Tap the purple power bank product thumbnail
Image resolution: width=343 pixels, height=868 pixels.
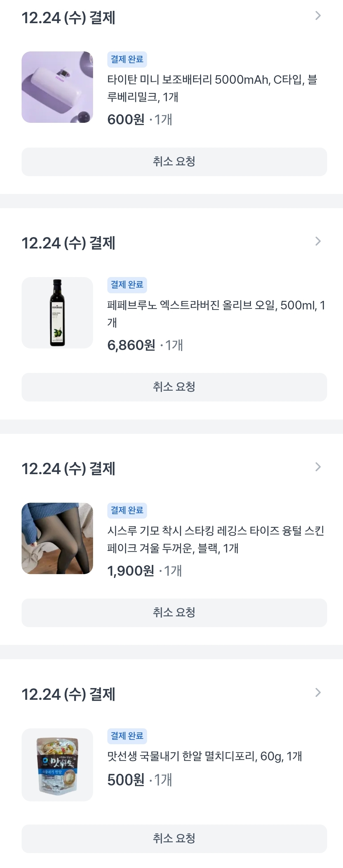[57, 87]
